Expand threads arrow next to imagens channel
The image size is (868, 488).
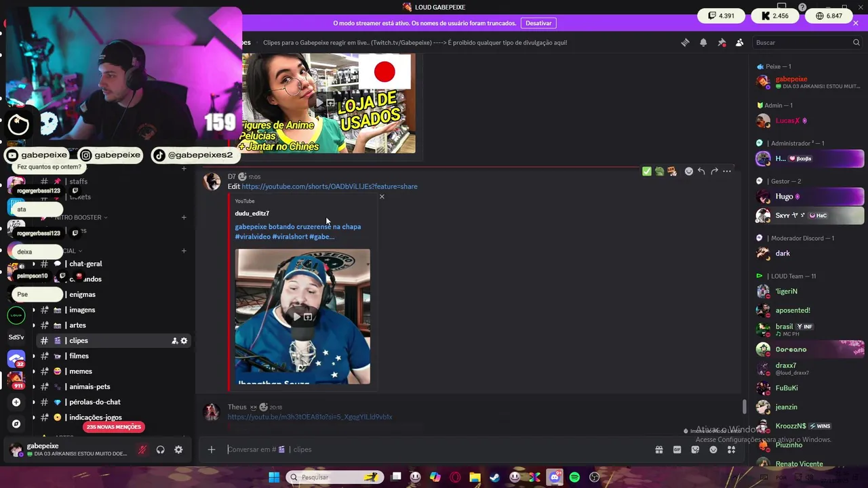tap(34, 310)
